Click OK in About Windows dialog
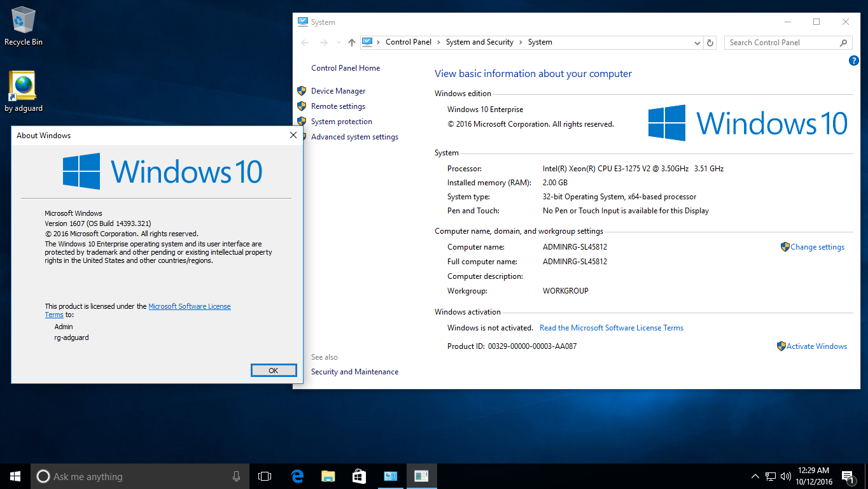The width and height of the screenshot is (868, 489). [x=274, y=371]
